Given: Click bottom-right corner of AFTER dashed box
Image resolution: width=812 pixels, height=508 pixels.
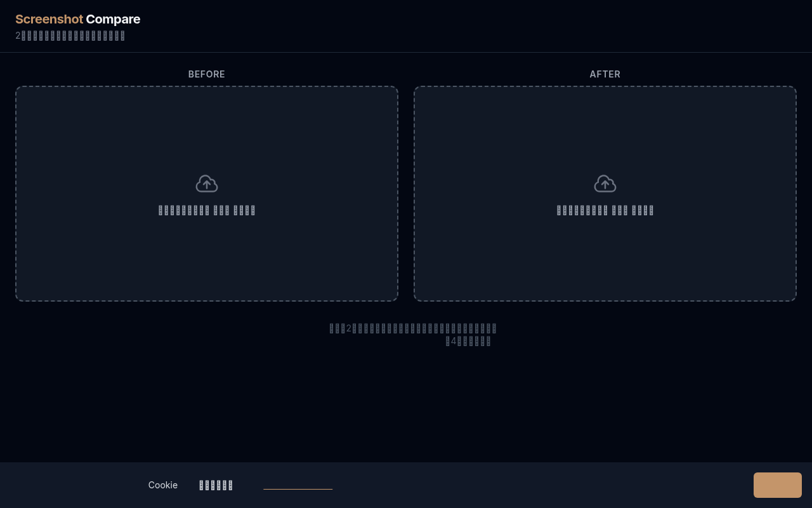Looking at the screenshot, I should tap(794, 299).
